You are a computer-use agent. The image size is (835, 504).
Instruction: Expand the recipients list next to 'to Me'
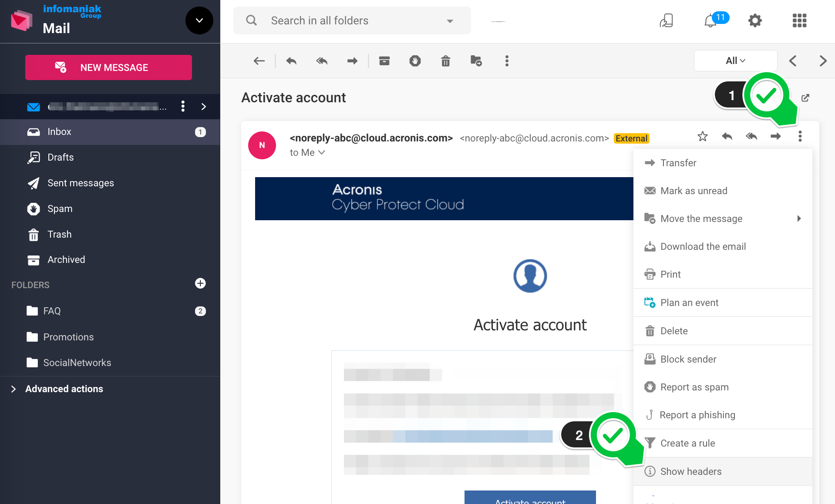point(322,152)
